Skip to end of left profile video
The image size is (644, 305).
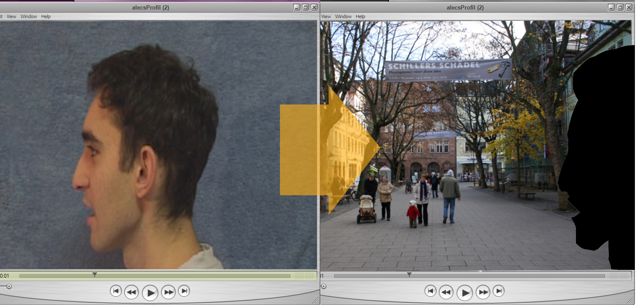tap(184, 291)
